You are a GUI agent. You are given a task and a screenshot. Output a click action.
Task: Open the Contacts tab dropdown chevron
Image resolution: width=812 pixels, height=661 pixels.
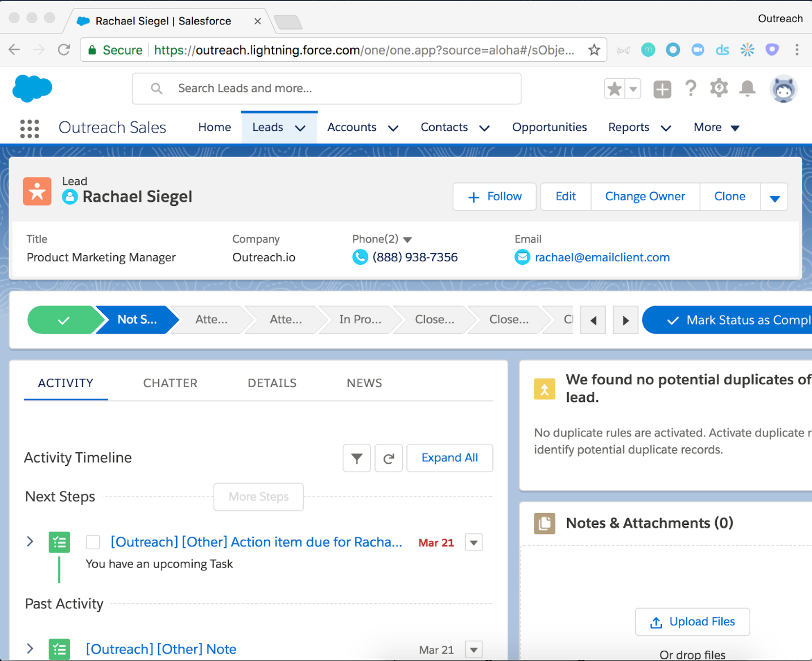tap(484, 128)
